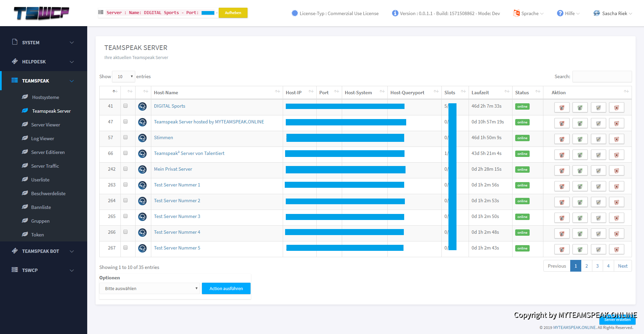Check the box in row 266

pos(125,232)
